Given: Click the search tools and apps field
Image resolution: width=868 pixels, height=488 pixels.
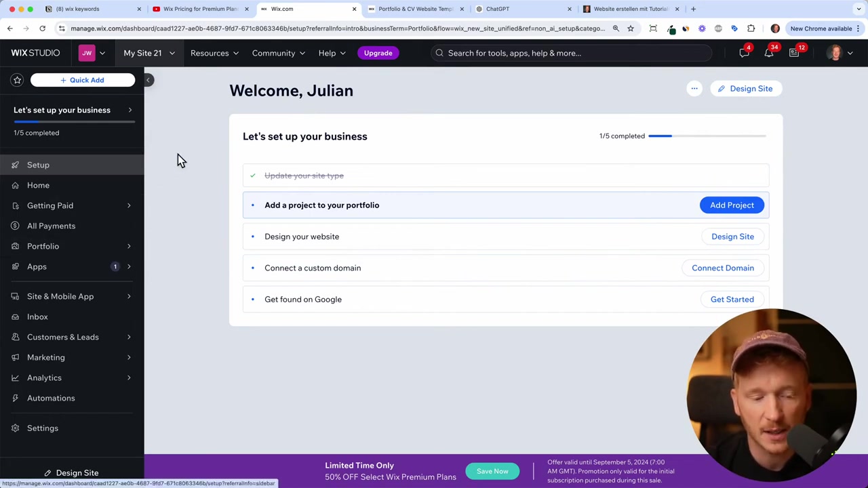Looking at the screenshot, I should point(571,53).
